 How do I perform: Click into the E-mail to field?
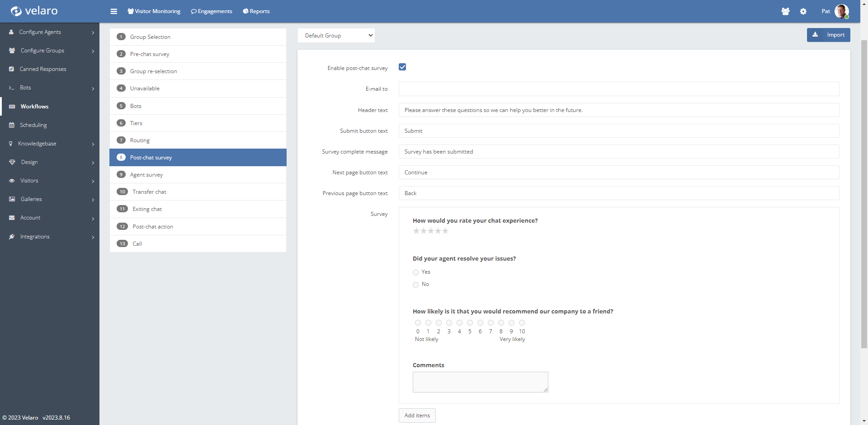tap(618, 89)
